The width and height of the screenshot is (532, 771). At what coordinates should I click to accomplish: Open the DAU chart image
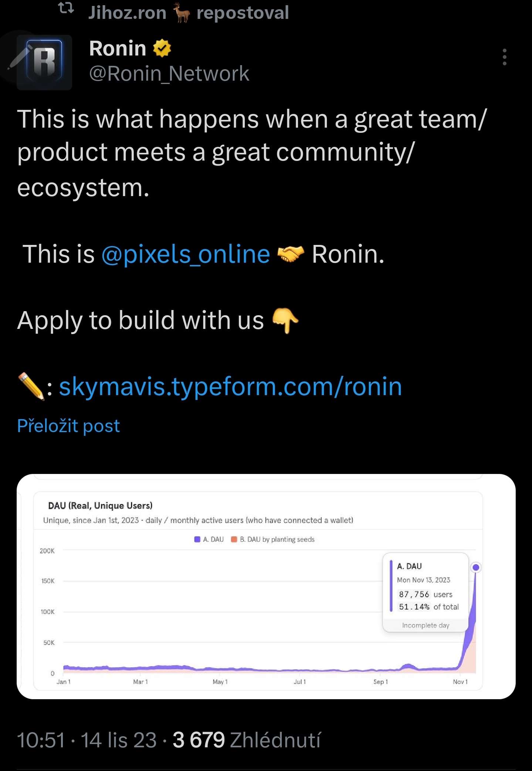tap(266, 586)
